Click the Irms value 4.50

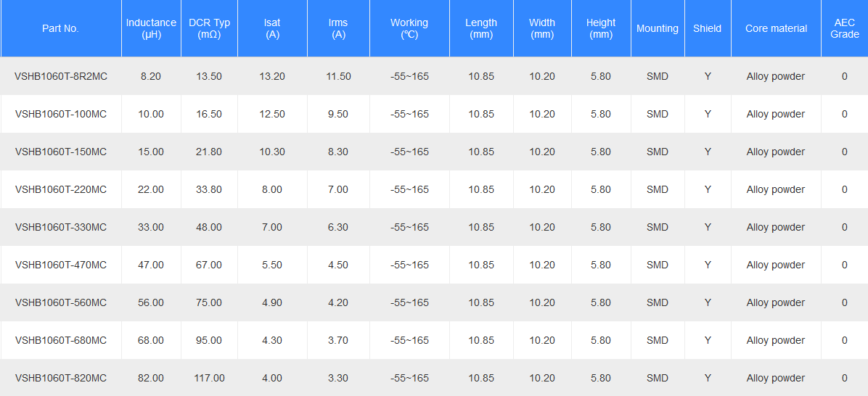coord(338,265)
